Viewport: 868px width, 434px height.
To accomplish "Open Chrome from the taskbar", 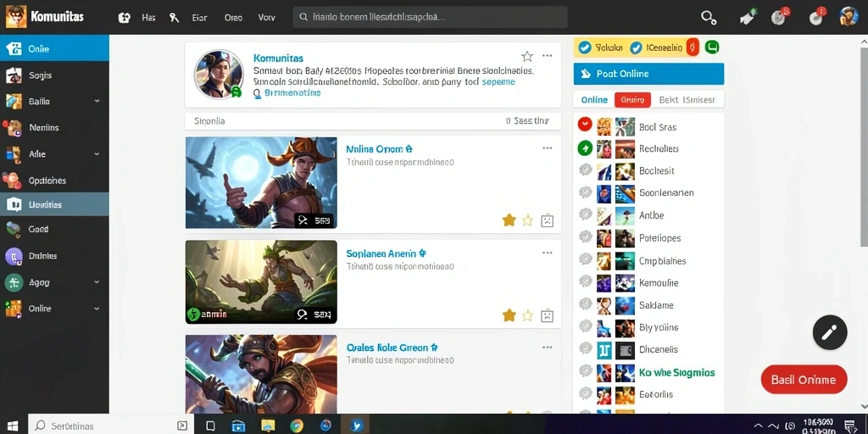I will tap(297, 426).
